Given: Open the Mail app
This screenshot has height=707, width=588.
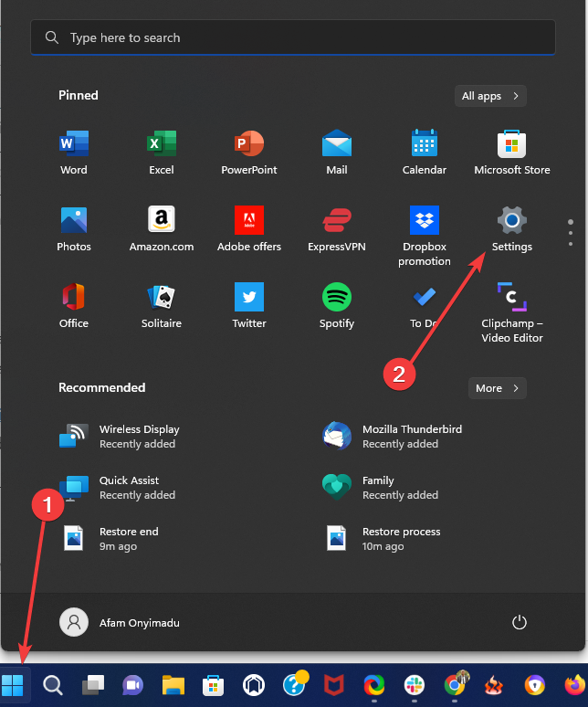Looking at the screenshot, I should [337, 153].
